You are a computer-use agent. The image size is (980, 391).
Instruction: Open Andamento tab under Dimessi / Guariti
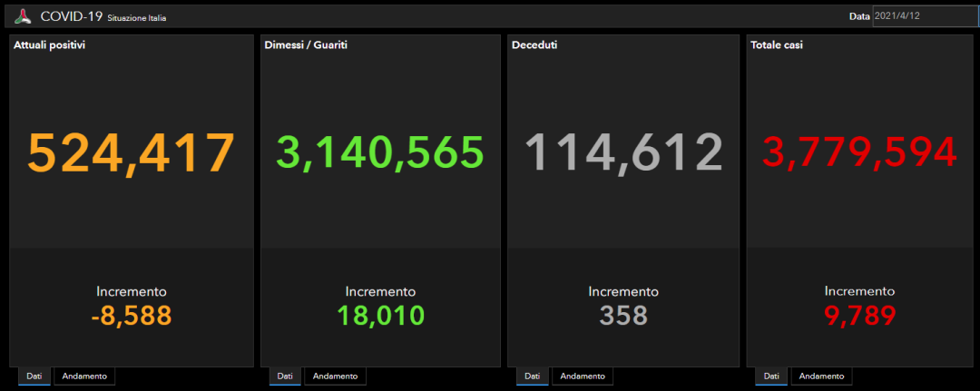[335, 376]
